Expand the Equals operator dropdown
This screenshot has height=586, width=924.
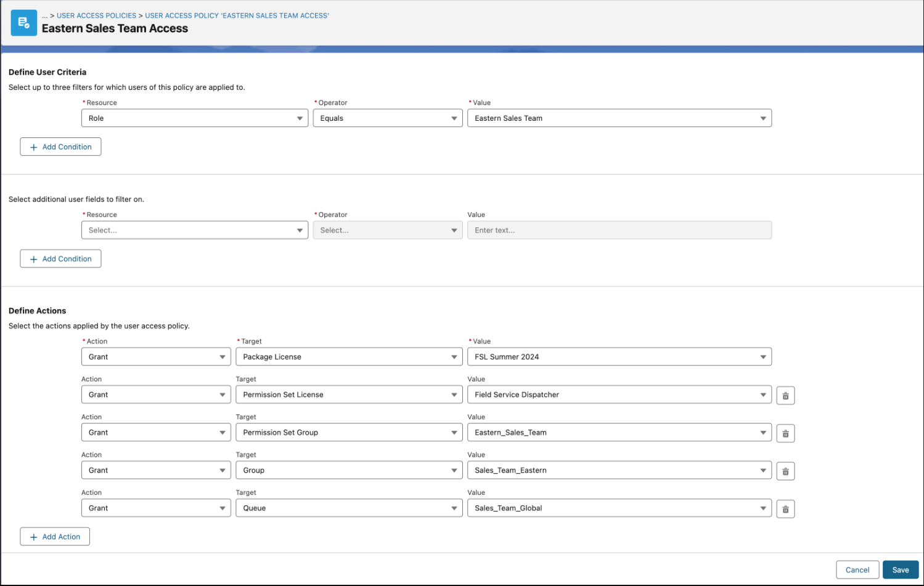point(387,118)
